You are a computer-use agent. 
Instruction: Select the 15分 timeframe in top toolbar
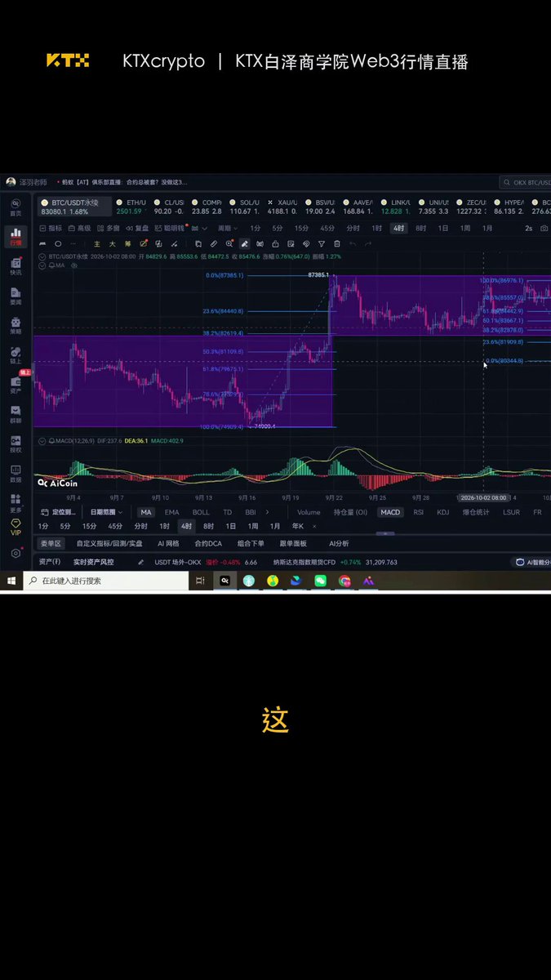301,229
